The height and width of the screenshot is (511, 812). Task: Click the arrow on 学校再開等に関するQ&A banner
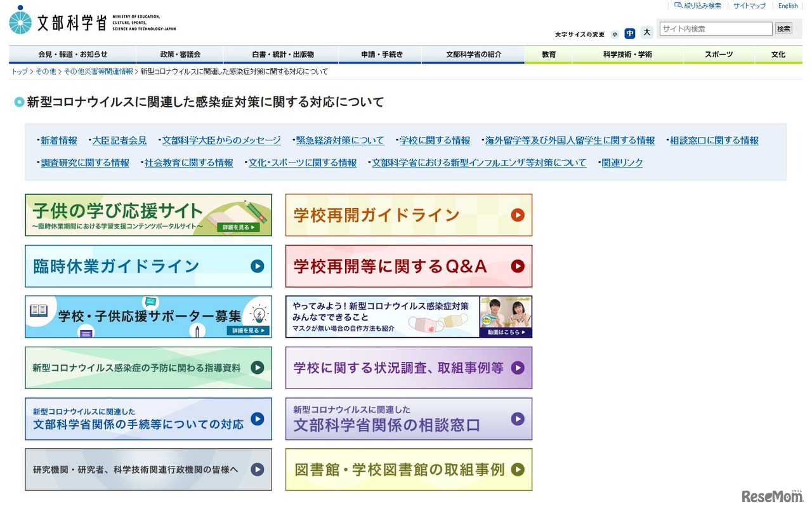[518, 266]
